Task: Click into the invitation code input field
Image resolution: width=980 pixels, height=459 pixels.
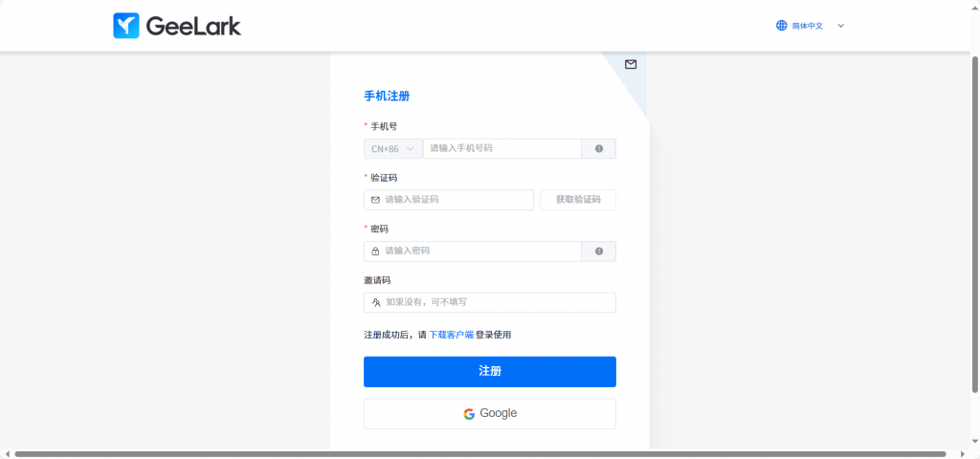Action: tap(498, 302)
